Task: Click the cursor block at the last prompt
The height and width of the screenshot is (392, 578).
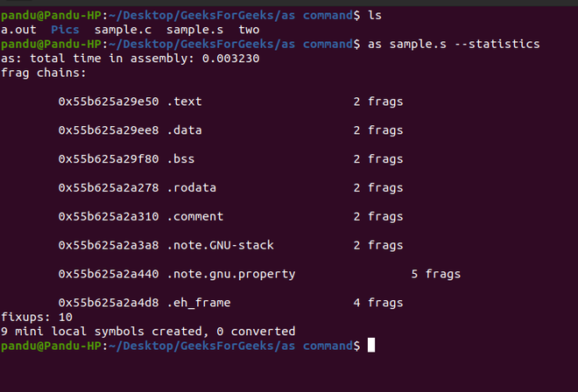Action: (371, 346)
